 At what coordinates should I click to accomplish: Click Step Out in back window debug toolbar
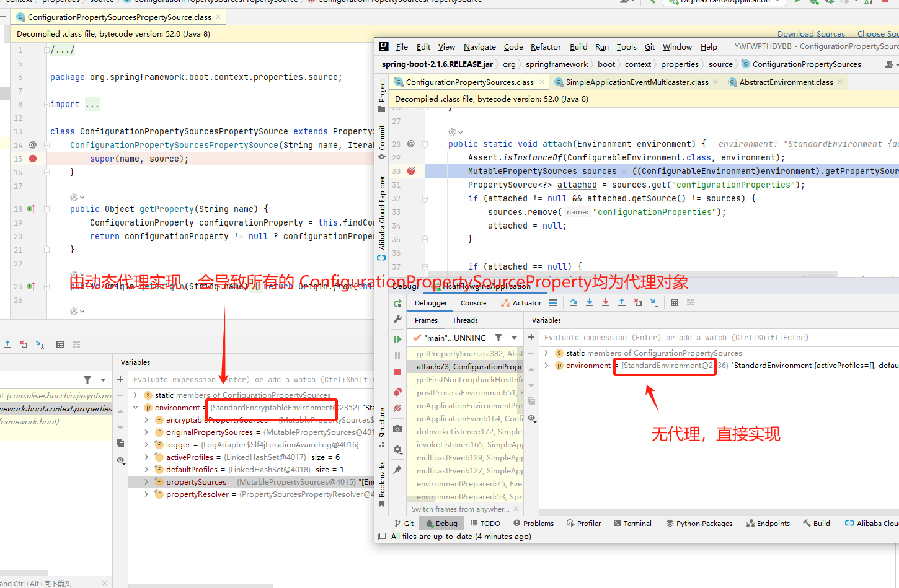click(7, 344)
